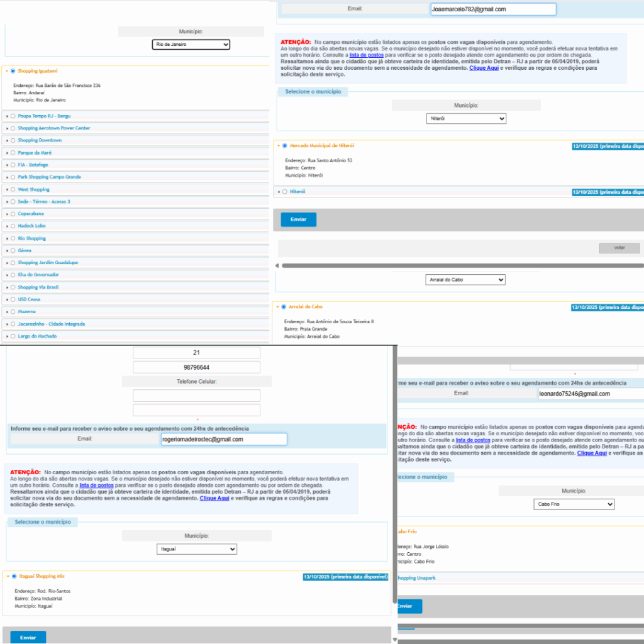Open the Cabo Frio município dropdown
Screen dimensions: 644x644
[x=574, y=504]
